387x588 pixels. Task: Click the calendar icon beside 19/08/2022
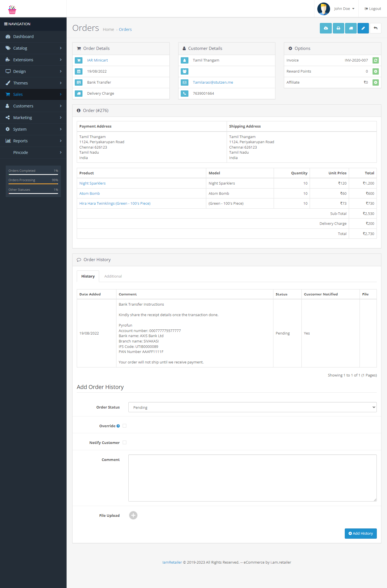[79, 71]
